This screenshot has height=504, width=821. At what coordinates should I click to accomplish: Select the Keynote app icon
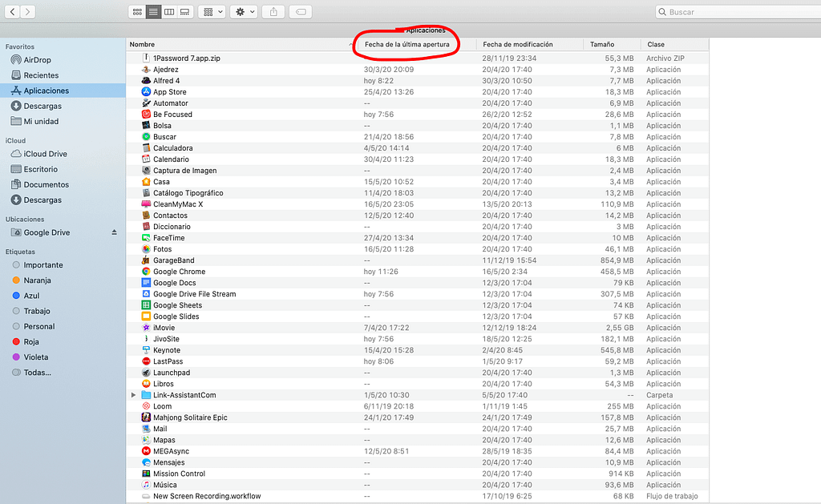(146, 350)
